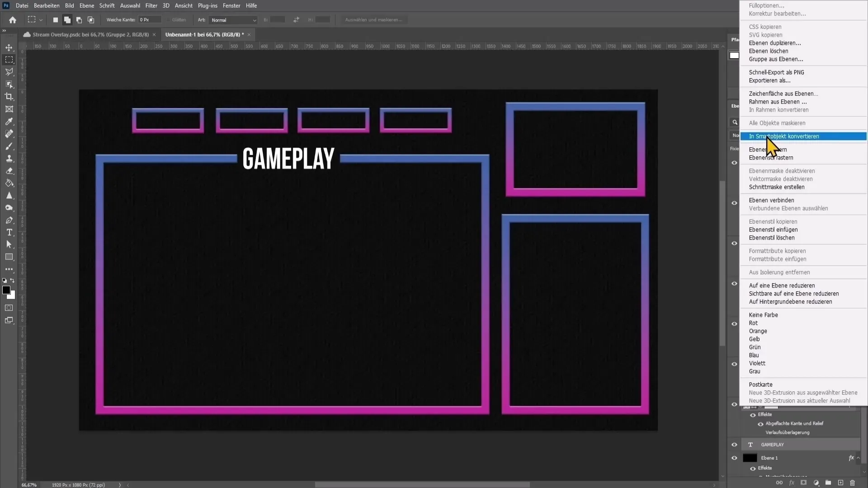Change the screen mode

[x=9, y=320]
